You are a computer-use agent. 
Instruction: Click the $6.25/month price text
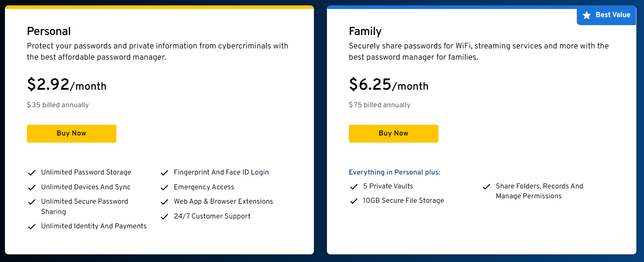[389, 85]
